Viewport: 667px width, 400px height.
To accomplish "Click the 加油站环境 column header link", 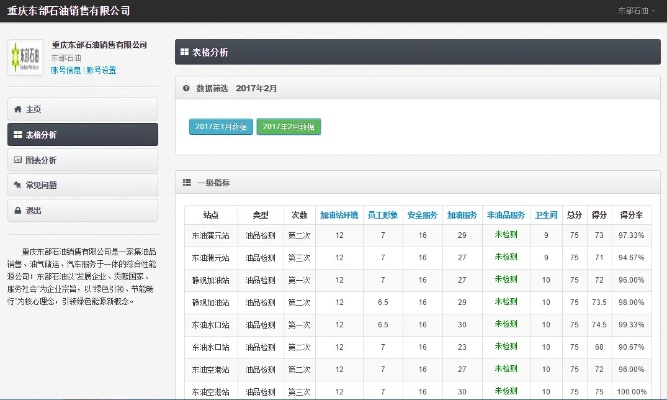I will pos(339,215).
